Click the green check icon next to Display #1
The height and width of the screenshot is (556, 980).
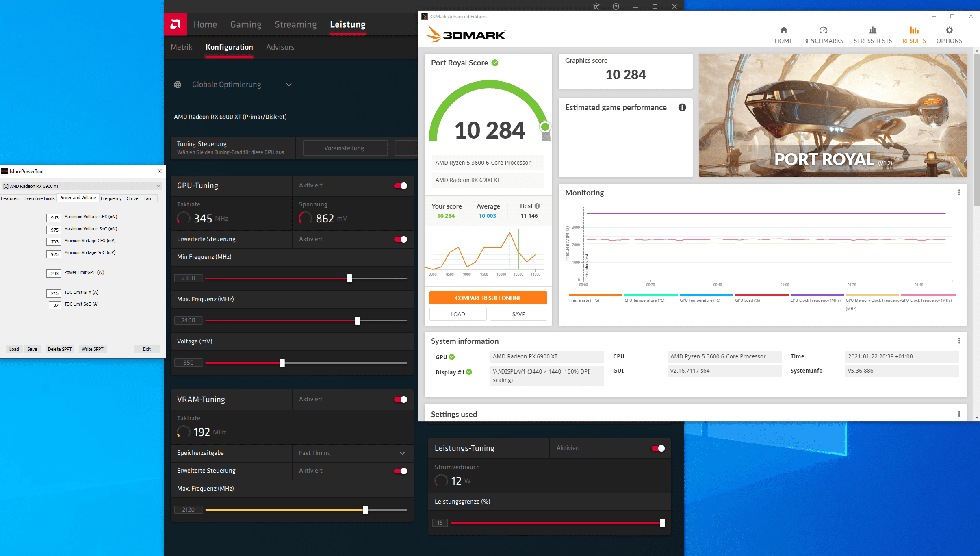469,372
